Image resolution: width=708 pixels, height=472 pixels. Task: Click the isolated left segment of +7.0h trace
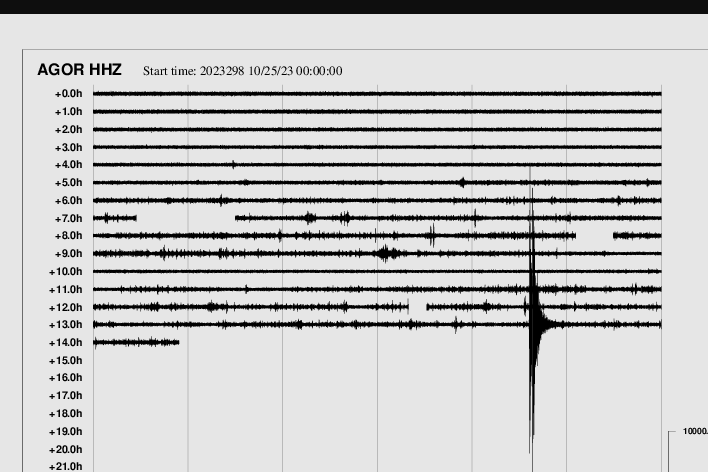[x=114, y=218]
